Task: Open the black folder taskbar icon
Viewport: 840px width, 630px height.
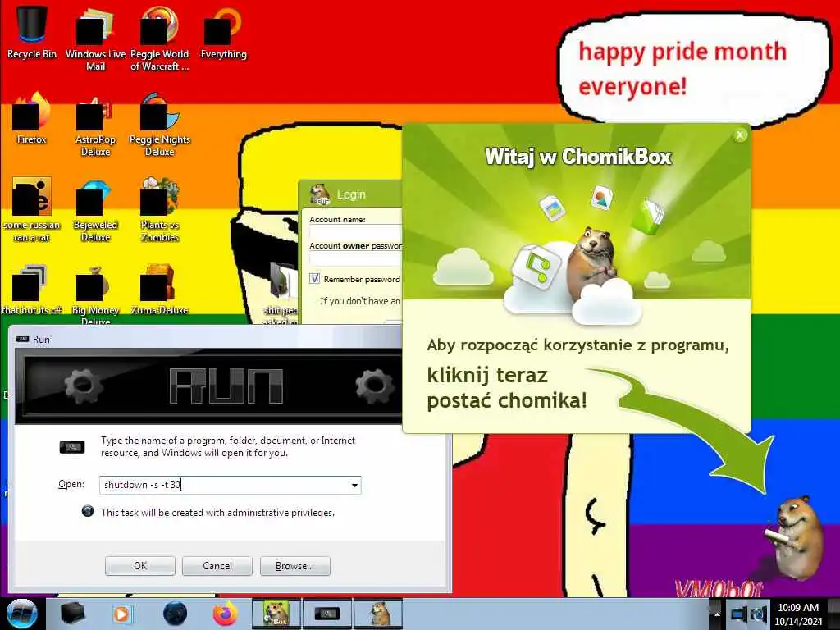Action: point(72,614)
